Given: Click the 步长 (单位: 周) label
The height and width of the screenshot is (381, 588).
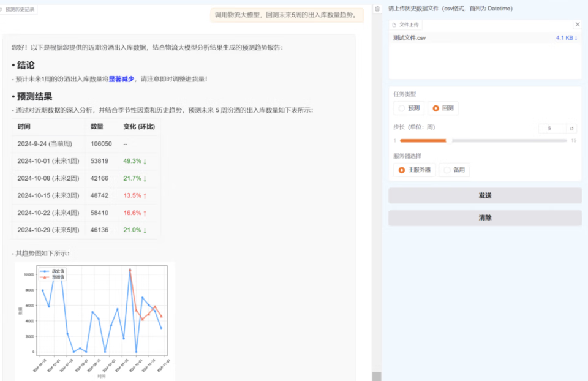Looking at the screenshot, I should pyautogui.click(x=414, y=127).
